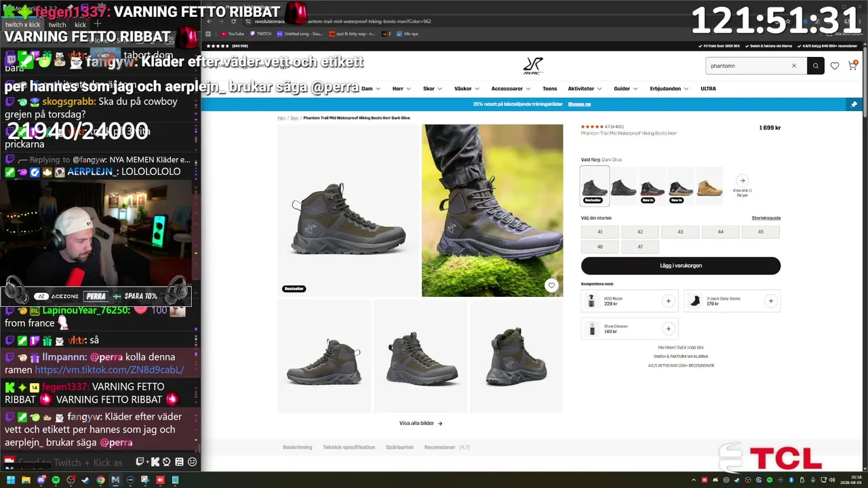Select size 43

(680, 232)
